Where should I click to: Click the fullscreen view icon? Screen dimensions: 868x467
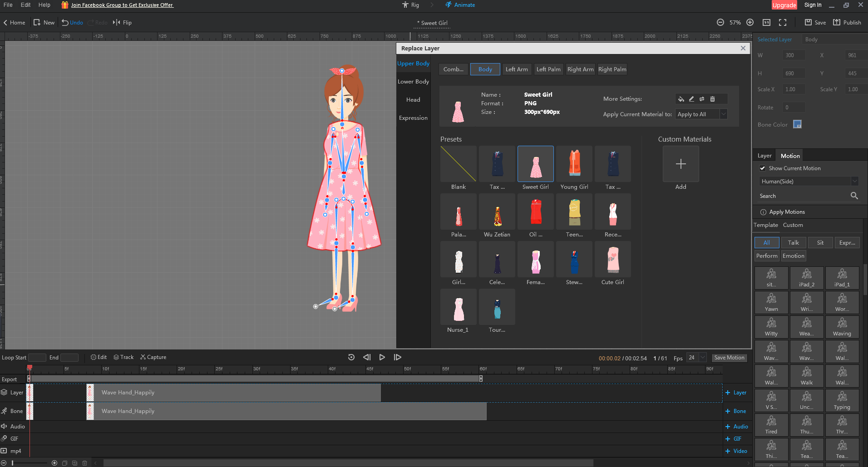point(783,22)
